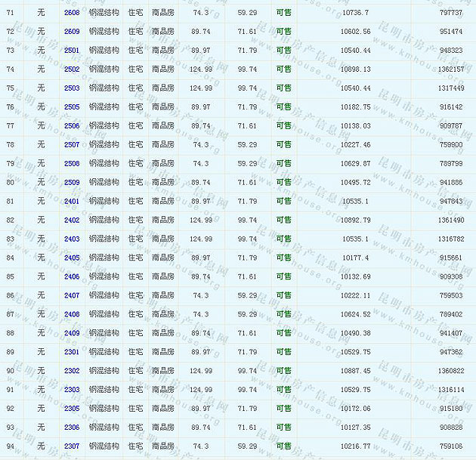Click the 2503 room link
The height and width of the screenshot is (460, 476).
[x=72, y=88]
